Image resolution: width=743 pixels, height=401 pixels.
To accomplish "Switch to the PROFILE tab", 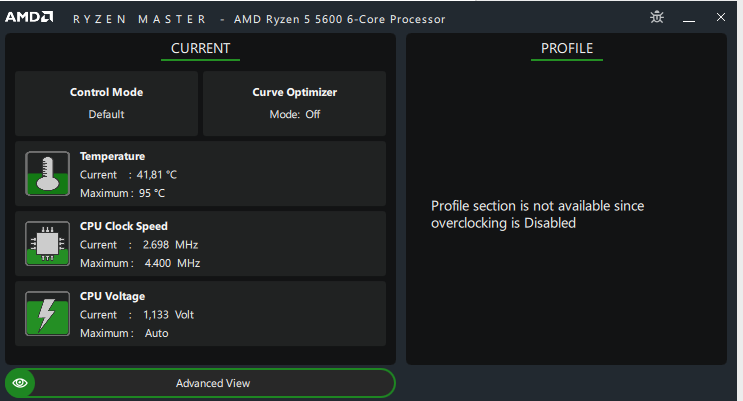I will coord(566,48).
